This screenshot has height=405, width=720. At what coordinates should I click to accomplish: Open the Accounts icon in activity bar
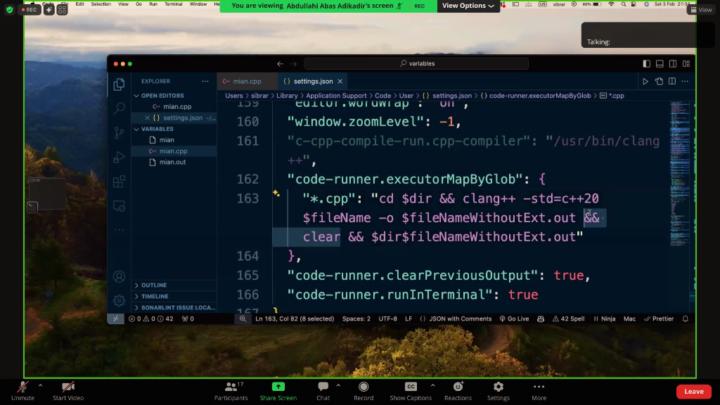[119, 276]
